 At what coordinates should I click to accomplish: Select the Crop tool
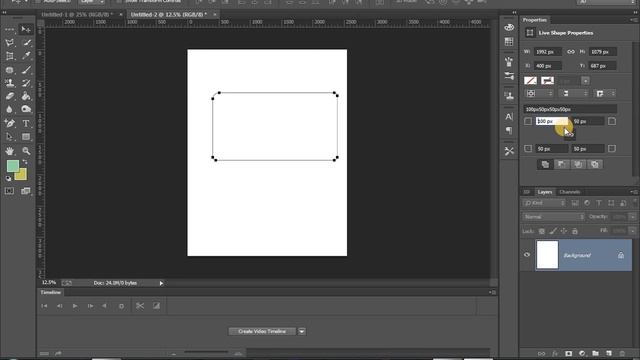10,56
